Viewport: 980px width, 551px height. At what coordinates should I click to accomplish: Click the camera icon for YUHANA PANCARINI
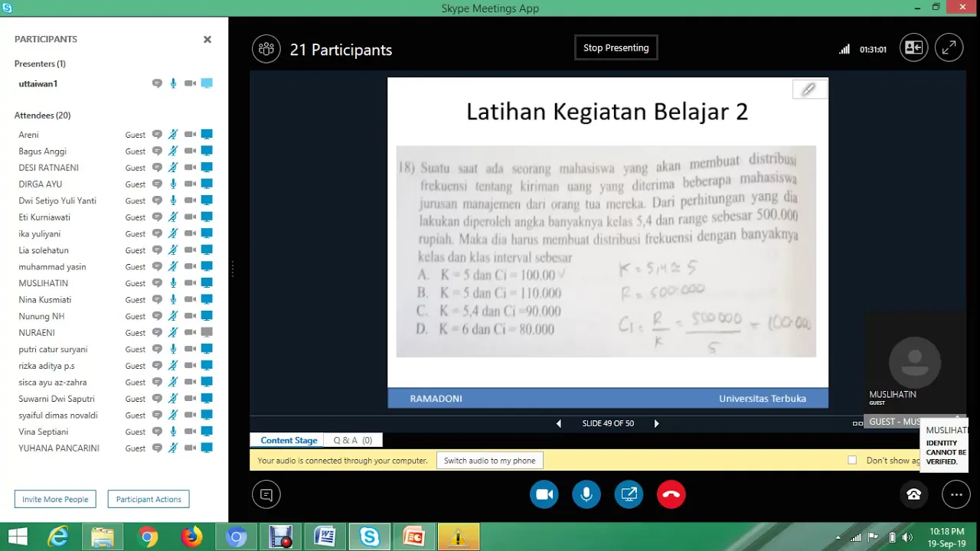click(190, 448)
